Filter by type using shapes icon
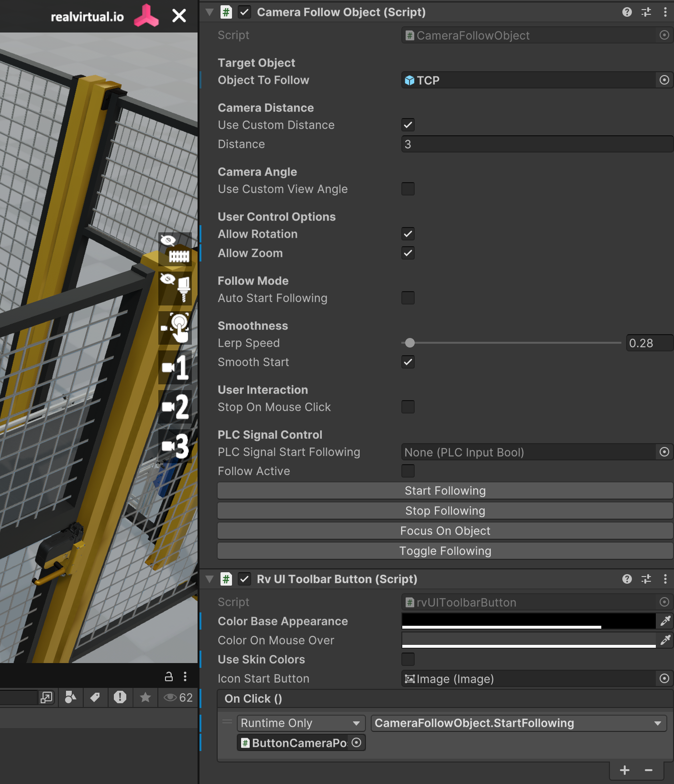The image size is (674, 784). pyautogui.click(x=70, y=697)
